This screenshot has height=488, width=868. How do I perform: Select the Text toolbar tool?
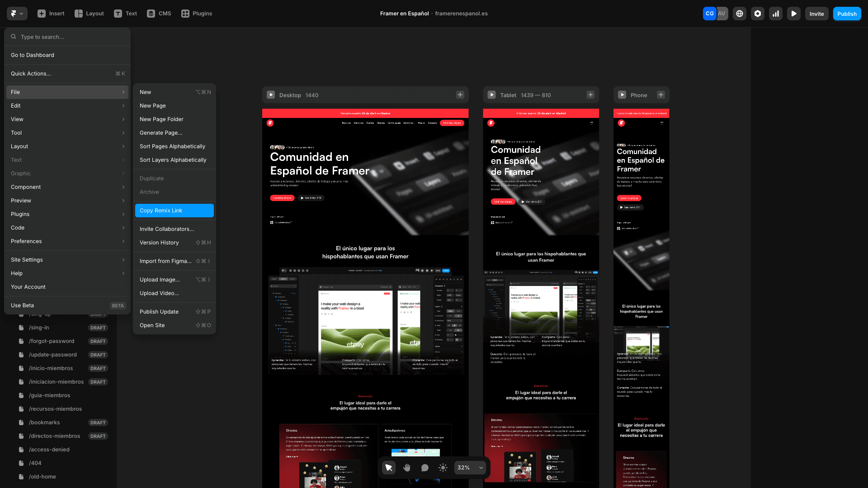pyautogui.click(x=125, y=14)
